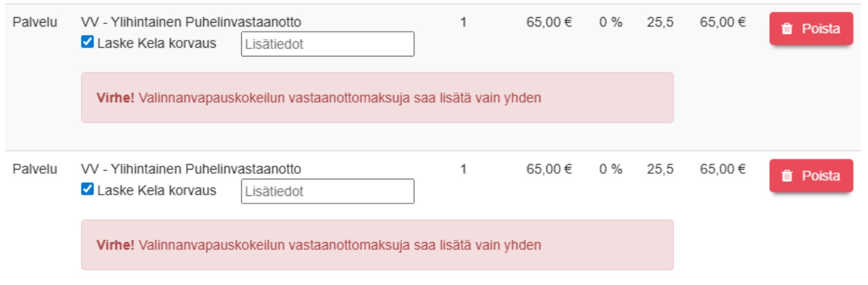
Task: Click the second row's 0 % discount value
Action: [611, 169]
